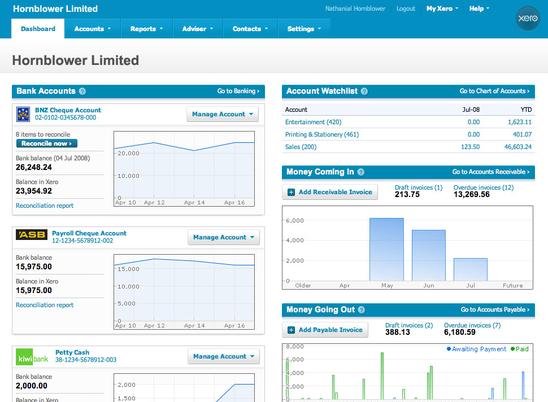The image size is (548, 402).
Task: Open the Settings menu
Action: coord(304,29)
